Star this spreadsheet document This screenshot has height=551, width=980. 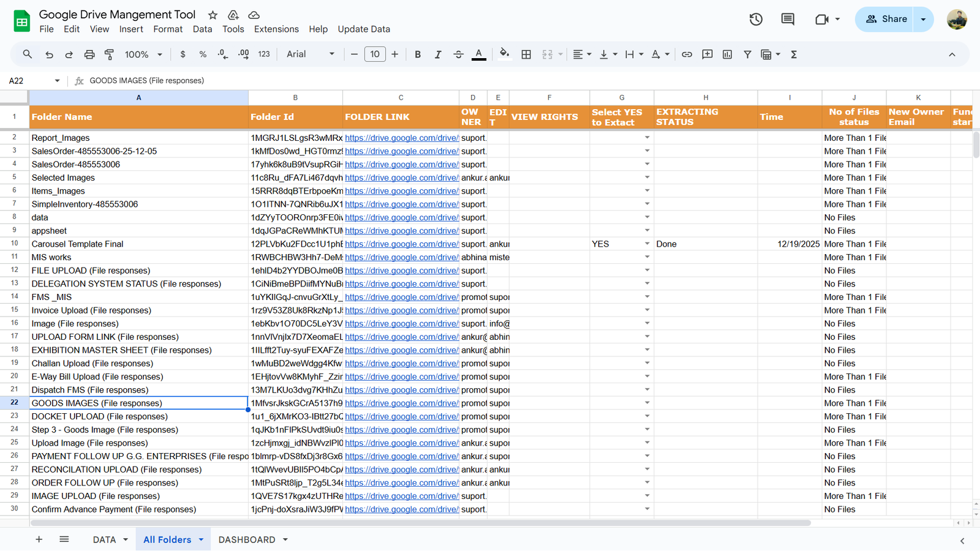213,15
